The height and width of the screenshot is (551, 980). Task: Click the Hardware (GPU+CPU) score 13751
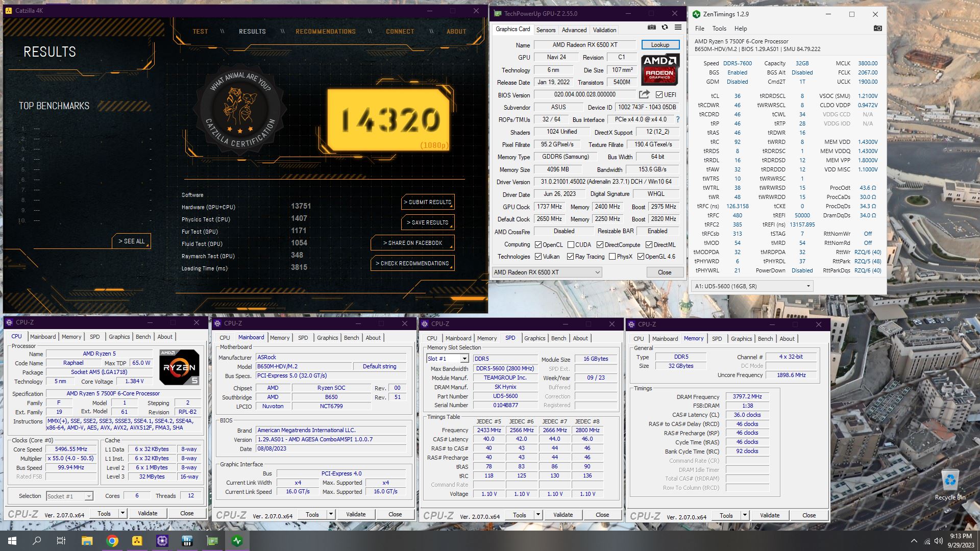coord(301,207)
